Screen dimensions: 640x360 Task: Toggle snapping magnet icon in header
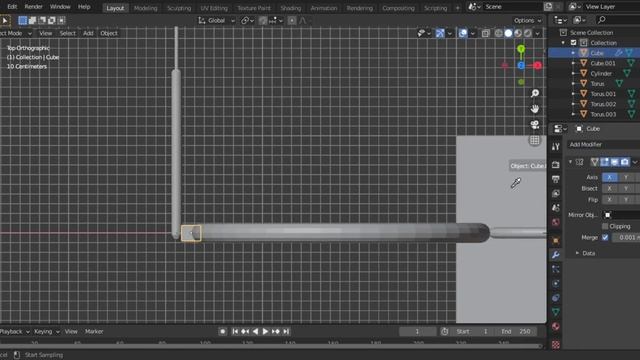coord(263,20)
